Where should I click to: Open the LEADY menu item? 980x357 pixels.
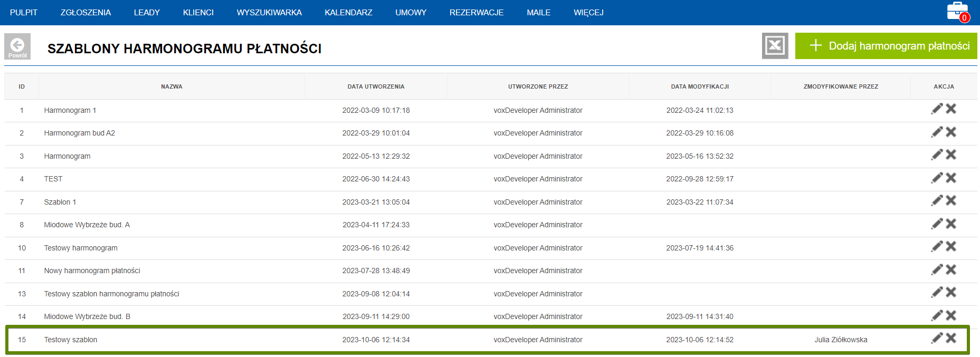click(147, 12)
